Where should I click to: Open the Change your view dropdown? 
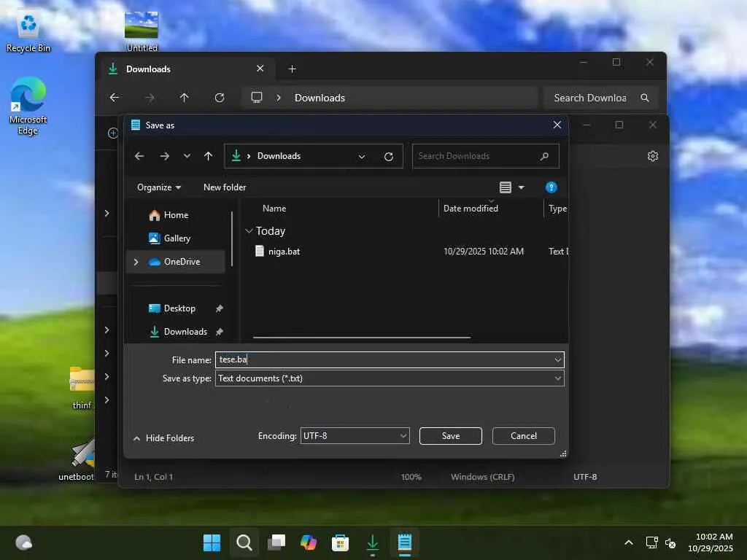point(521,187)
